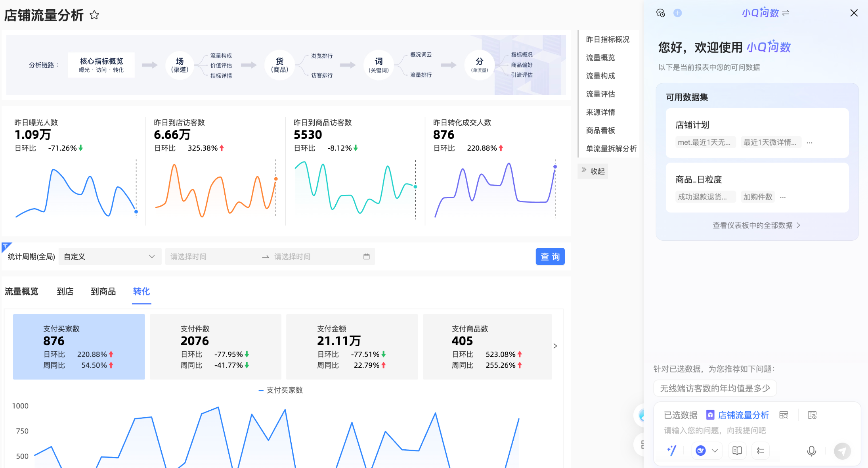This screenshot has height=468, width=868.
Task: Open 价值评估 link in analysis chain
Action: [x=221, y=65]
